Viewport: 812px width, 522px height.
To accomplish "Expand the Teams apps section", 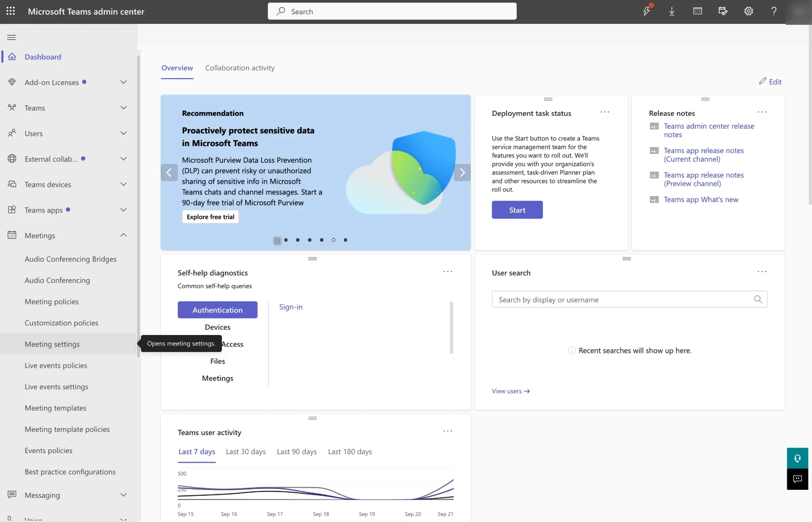I will tap(124, 210).
